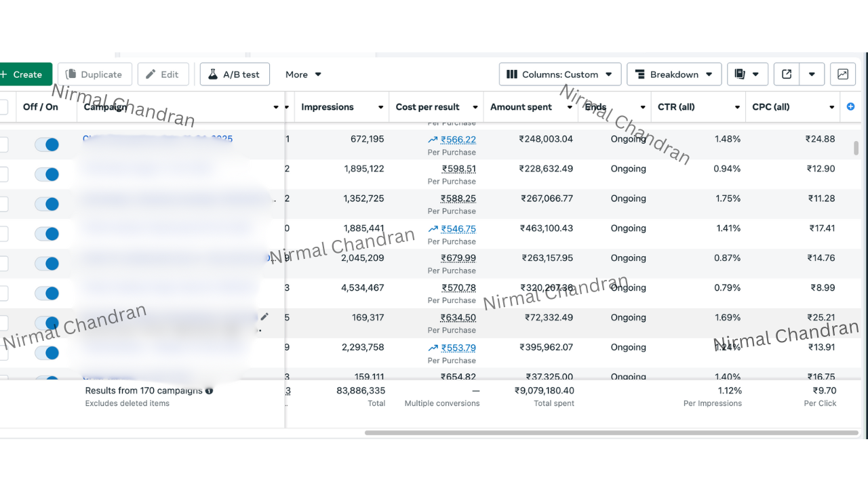Toggle off campaign with 1,895,122 impressions
868x488 pixels.
click(47, 174)
